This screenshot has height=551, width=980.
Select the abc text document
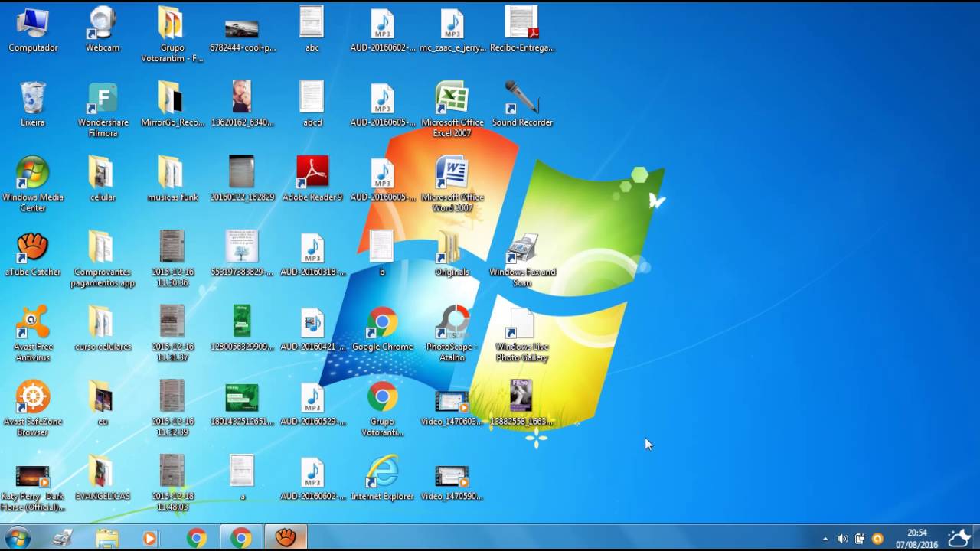312,29
